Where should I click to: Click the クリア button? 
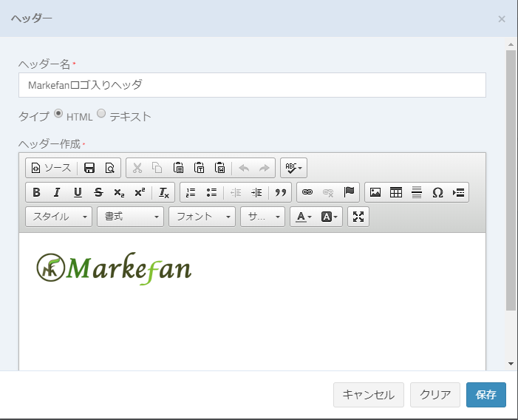point(435,395)
